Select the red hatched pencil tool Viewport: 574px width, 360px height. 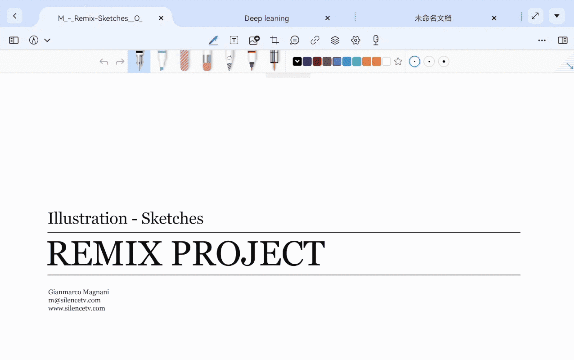click(184, 61)
